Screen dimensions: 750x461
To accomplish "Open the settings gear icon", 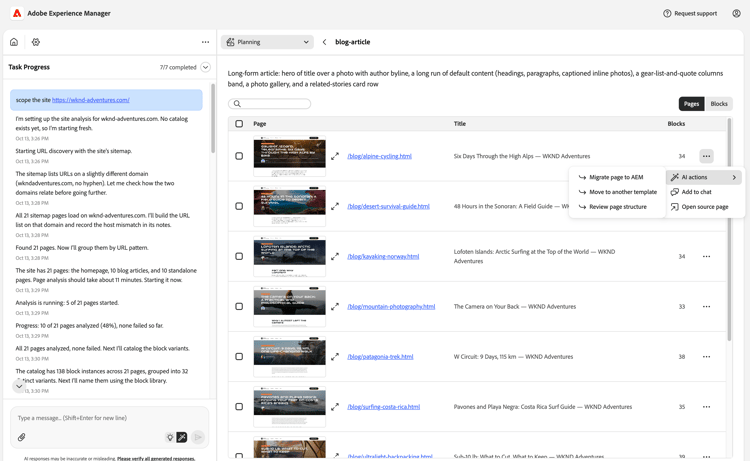I will pyautogui.click(x=36, y=42).
